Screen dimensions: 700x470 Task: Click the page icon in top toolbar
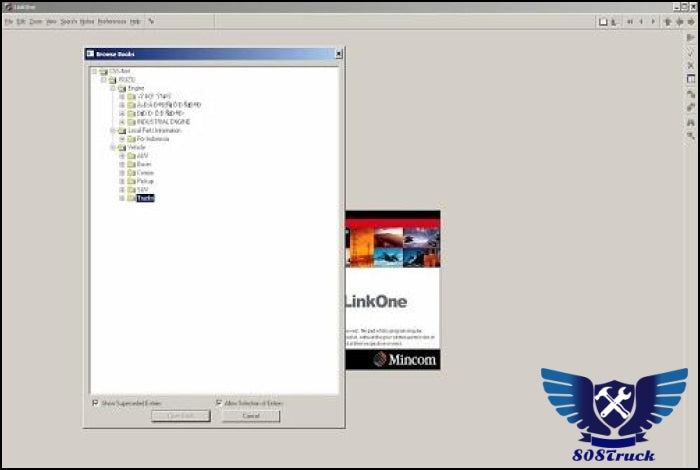tap(603, 21)
